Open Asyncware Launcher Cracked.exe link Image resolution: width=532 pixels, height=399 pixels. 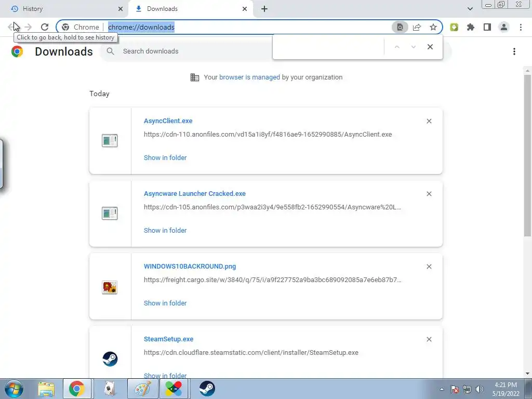click(x=195, y=193)
